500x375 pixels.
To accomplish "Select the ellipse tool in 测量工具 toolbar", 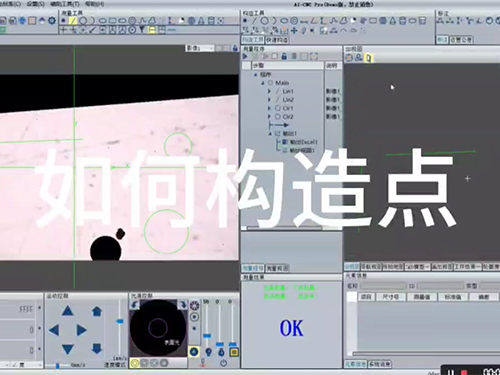I will [103, 21].
